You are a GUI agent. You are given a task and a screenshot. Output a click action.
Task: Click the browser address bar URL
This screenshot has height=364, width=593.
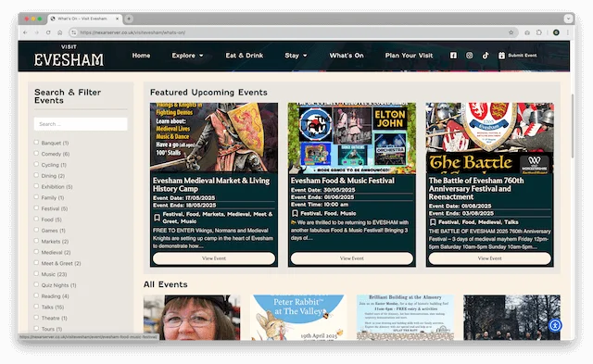click(x=132, y=32)
